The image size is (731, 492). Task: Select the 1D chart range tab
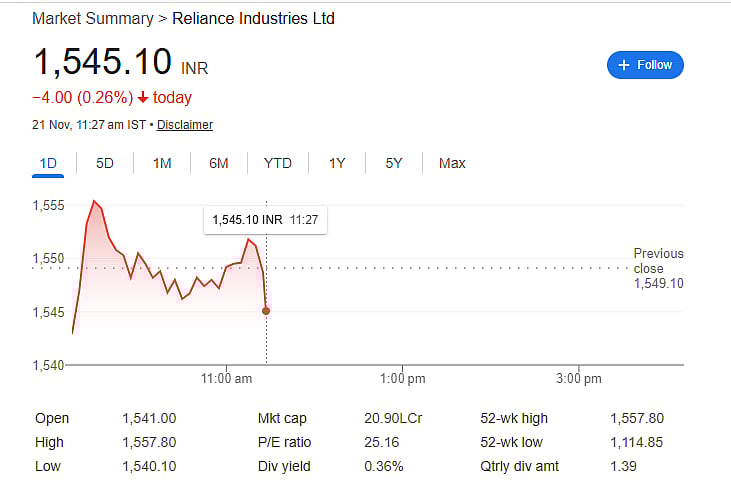(48, 163)
